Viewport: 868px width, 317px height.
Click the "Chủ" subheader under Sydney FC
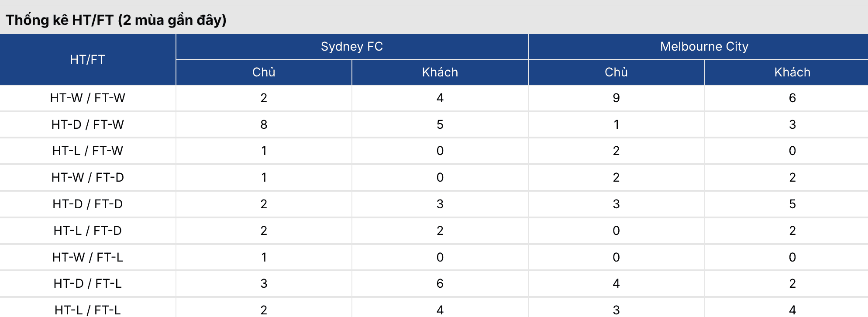click(264, 72)
